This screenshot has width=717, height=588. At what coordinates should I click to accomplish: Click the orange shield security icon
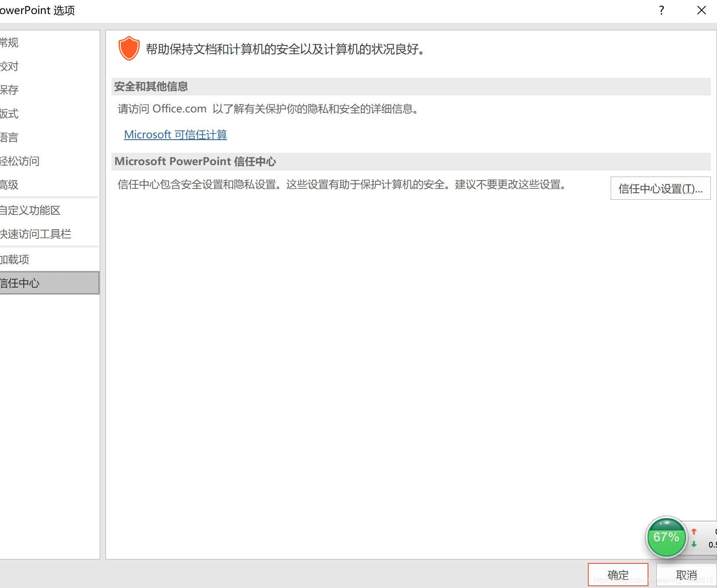click(129, 48)
